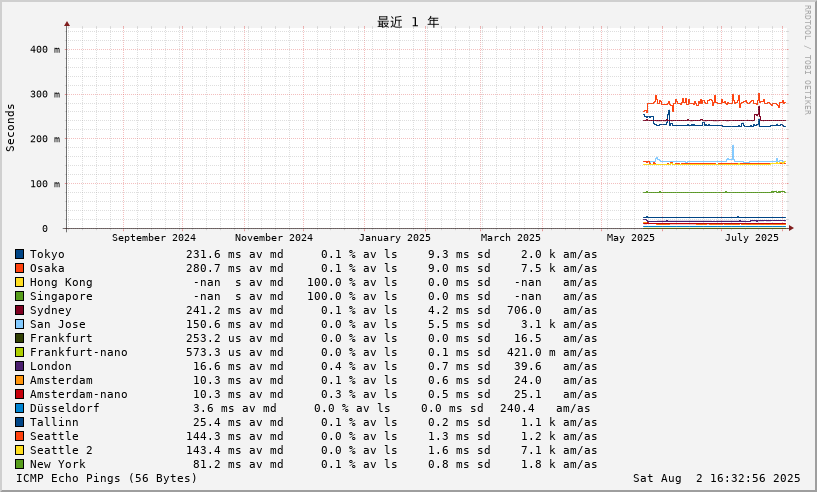Select the green Singapore legend swatch

tap(19, 296)
